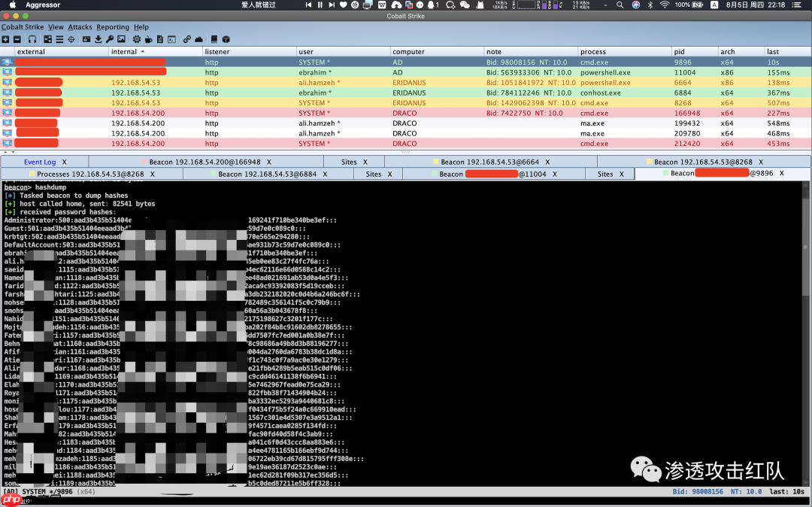Click the Java coffee cup icon
This screenshot has height=507, width=812.
149,39
